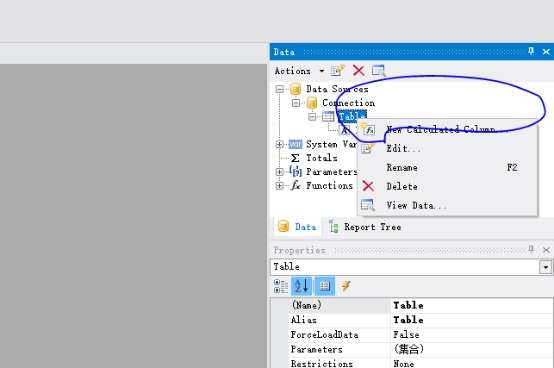This screenshot has height=368, width=554.
Task: Click the view data toolbar icon
Action: tap(378, 71)
